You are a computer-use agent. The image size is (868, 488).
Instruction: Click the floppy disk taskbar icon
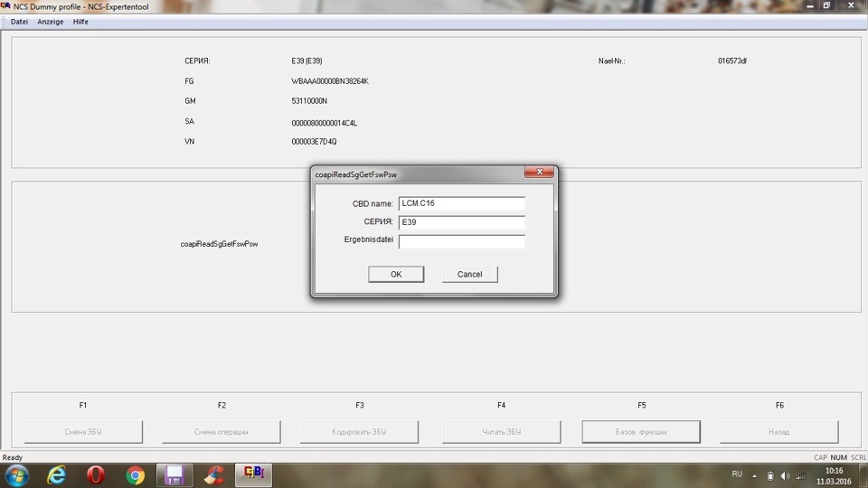(175, 475)
